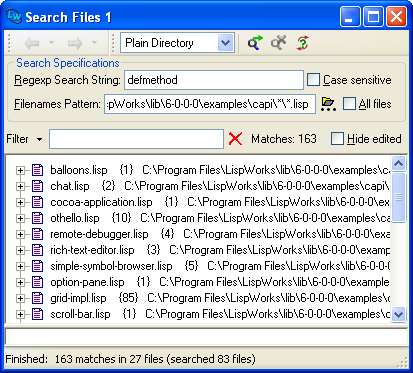Image resolution: width=413 pixels, height=373 pixels.
Task: Clear the filter with red X
Action: 235,139
